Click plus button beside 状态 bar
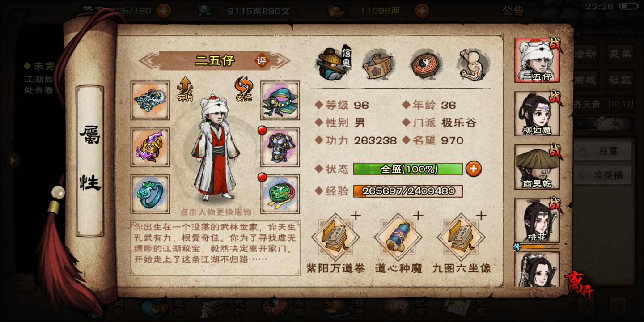This screenshot has width=644, height=322. pyautogui.click(x=474, y=169)
